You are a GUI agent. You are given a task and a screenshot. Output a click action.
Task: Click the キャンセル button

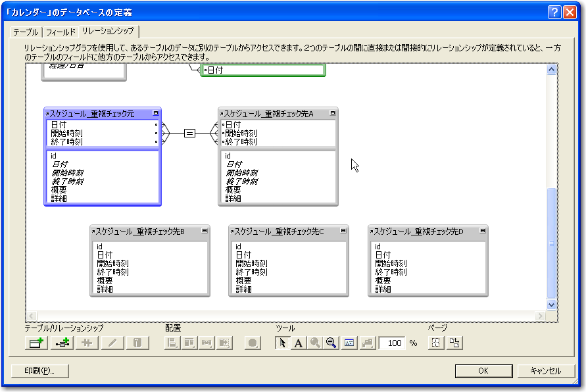pos(545,371)
